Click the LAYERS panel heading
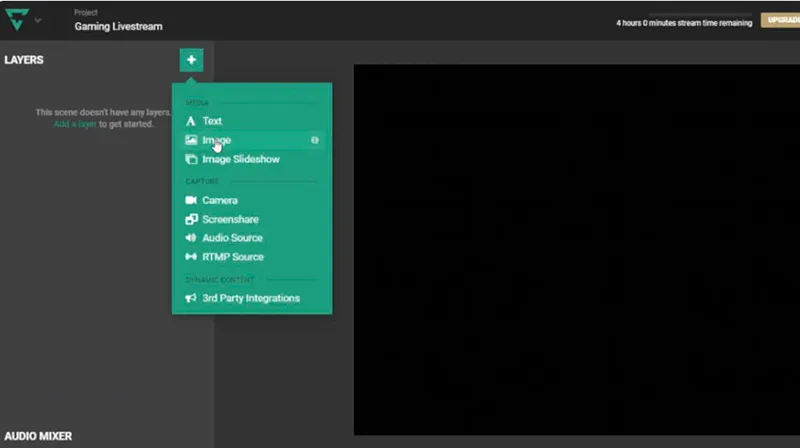Viewport: 800px width, 448px height. [x=24, y=60]
